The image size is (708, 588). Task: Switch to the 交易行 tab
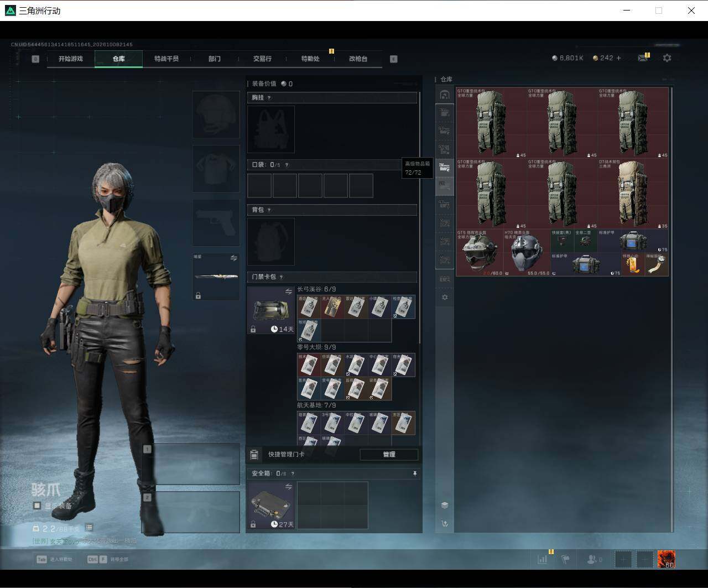click(262, 59)
